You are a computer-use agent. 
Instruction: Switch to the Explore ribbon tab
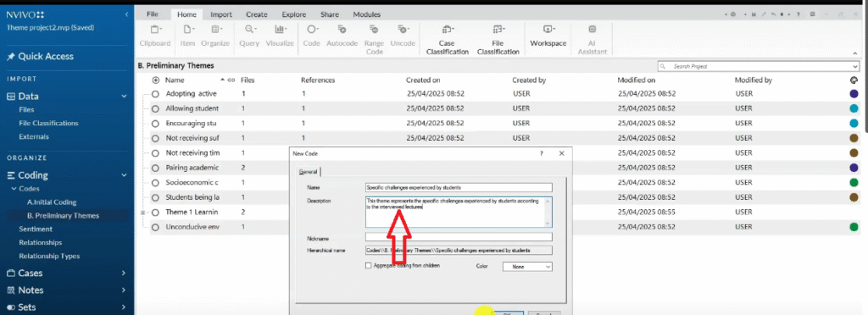click(x=294, y=14)
